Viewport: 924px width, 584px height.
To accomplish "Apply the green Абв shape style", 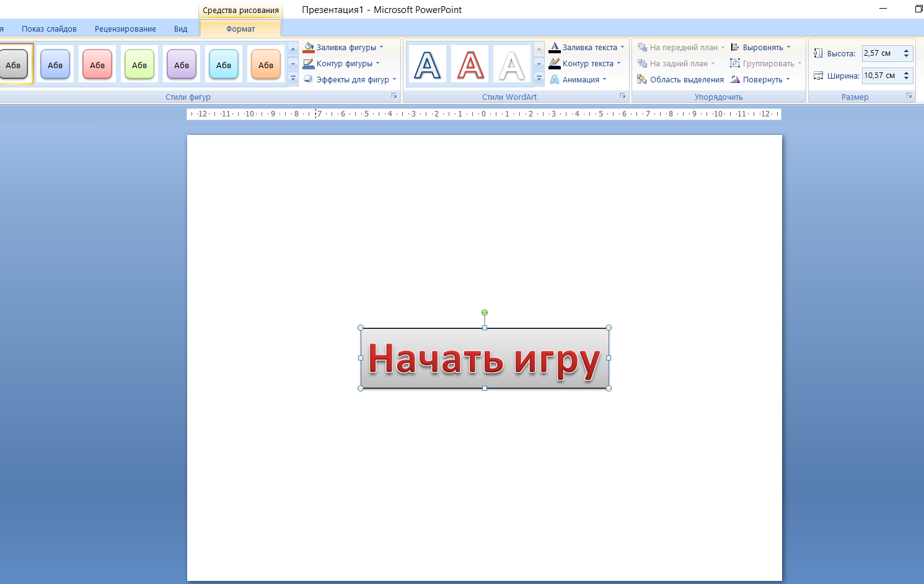I will tap(139, 64).
